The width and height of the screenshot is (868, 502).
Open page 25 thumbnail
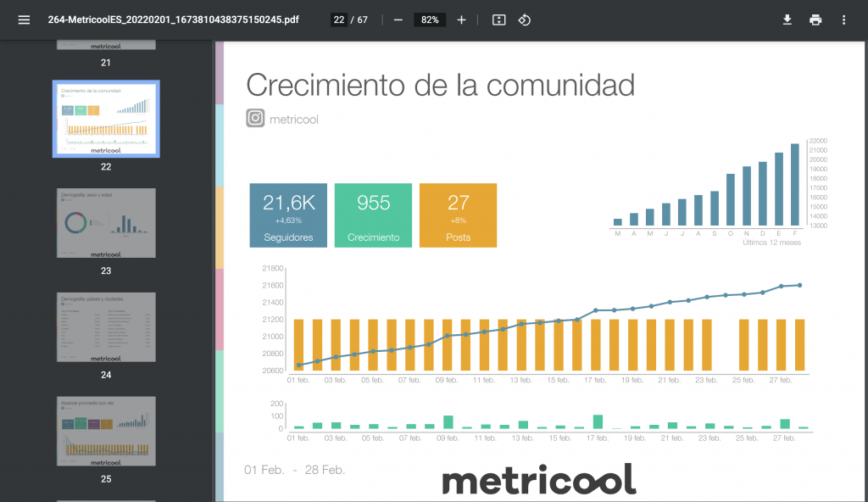[x=106, y=431]
